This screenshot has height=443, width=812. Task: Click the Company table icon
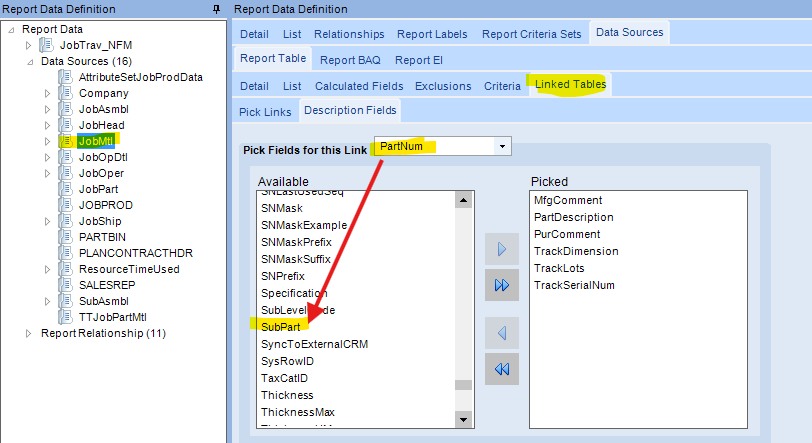pyautogui.click(x=66, y=93)
